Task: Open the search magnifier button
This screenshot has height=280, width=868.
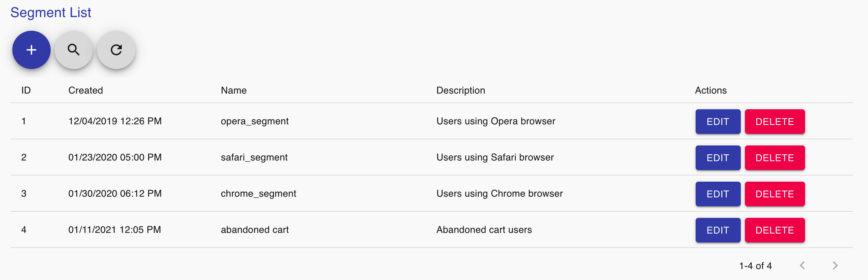Action: pyautogui.click(x=74, y=50)
